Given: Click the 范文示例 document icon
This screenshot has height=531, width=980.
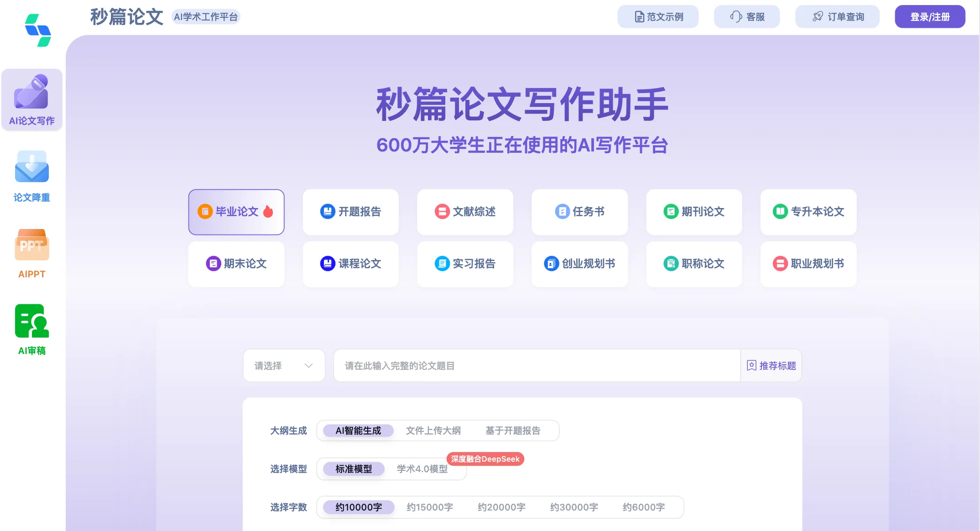Looking at the screenshot, I should coord(637,16).
